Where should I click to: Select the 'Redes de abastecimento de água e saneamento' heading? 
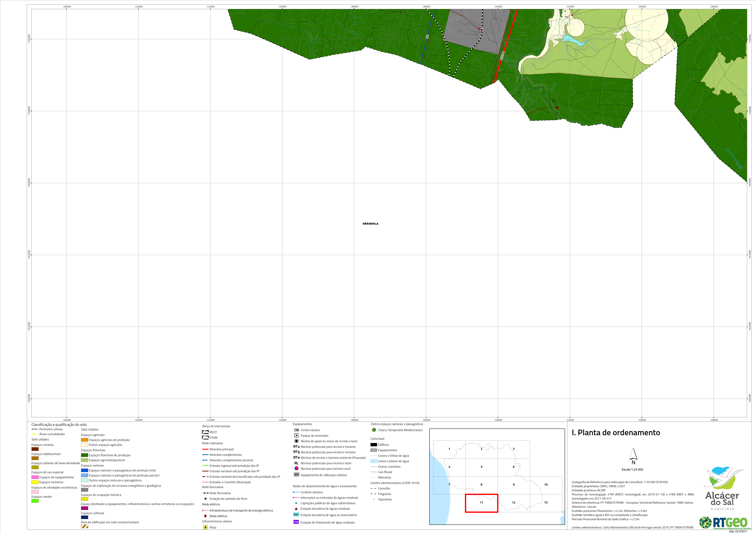[x=325, y=486]
